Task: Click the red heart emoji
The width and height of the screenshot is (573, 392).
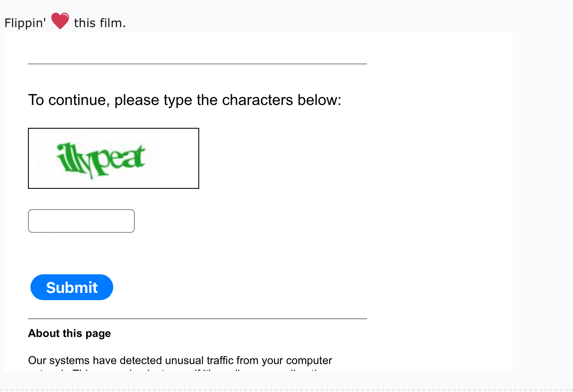Action: 60,21
